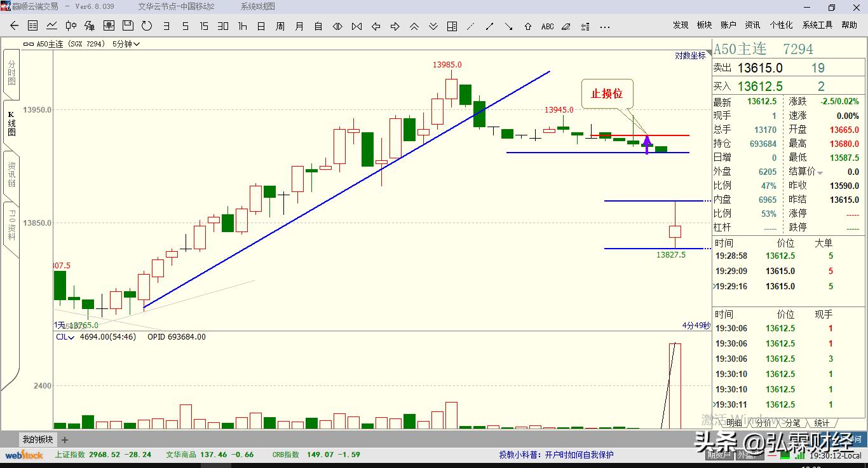Switch to the daily (日) period
This screenshot has width=868, height=468.
coord(261,26)
